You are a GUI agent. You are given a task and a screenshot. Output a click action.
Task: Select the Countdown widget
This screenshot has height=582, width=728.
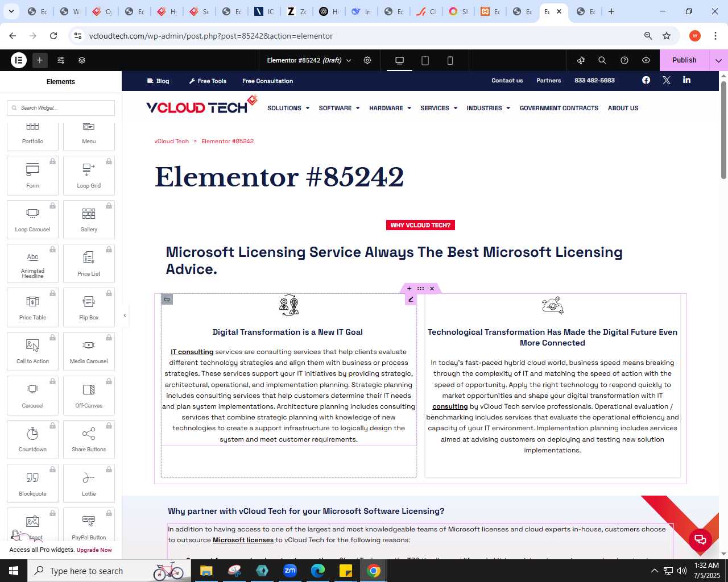(32, 439)
